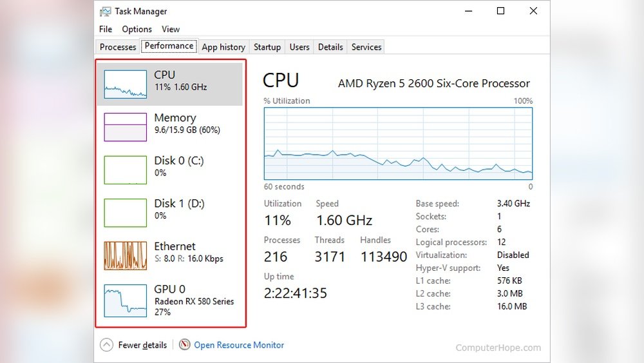Switch to the App history tab
The height and width of the screenshot is (363, 644).
[x=223, y=47]
